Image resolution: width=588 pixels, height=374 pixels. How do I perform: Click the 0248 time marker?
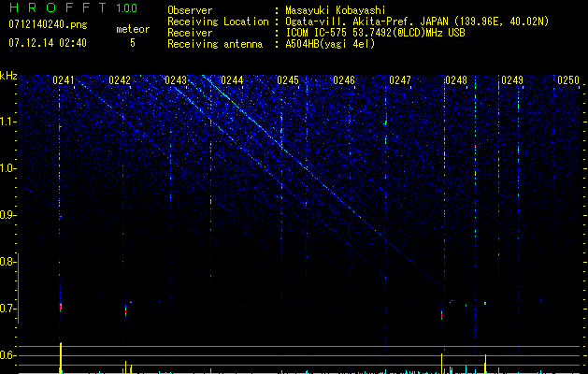click(456, 79)
